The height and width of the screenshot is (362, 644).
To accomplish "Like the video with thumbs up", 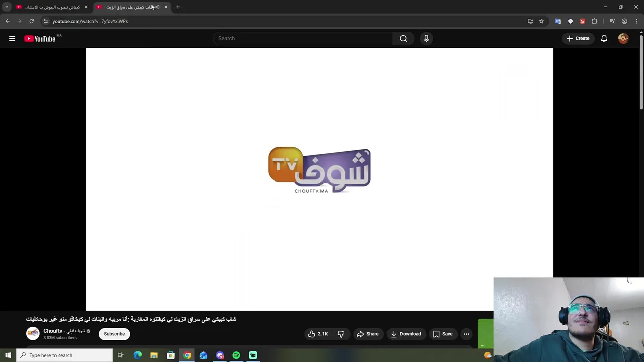I will 318,334.
